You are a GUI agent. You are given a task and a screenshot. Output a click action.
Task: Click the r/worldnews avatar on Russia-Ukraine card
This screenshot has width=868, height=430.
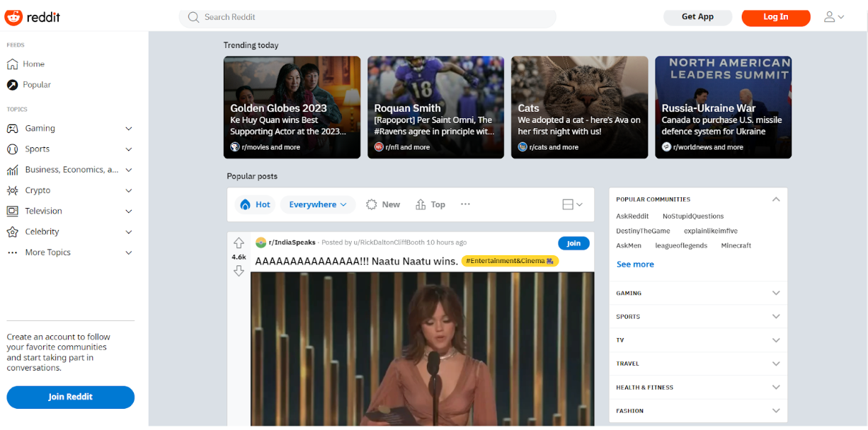[666, 147]
